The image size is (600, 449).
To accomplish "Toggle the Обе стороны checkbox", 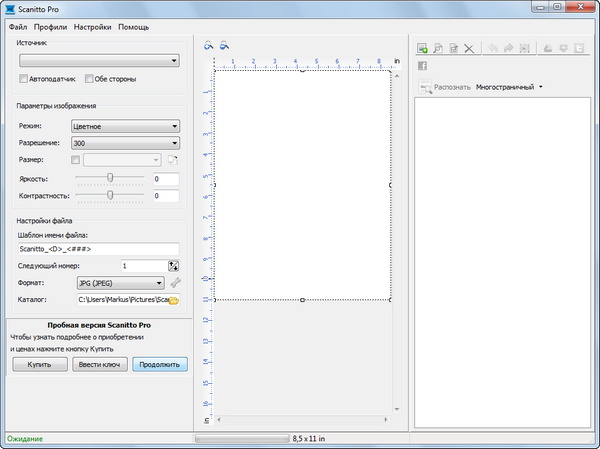I will [89, 78].
